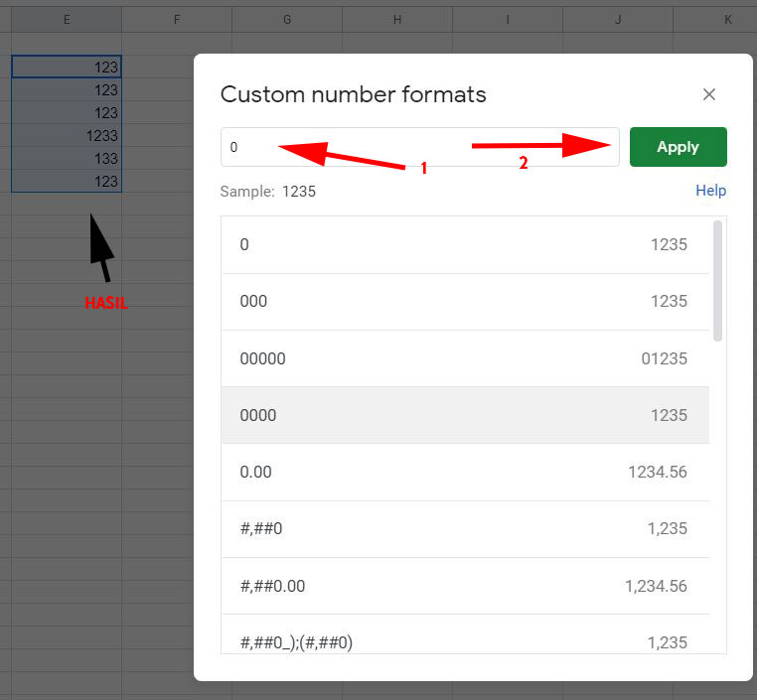This screenshot has height=700, width=757.
Task: Focus the custom format input field
Action: pyautogui.click(x=420, y=147)
